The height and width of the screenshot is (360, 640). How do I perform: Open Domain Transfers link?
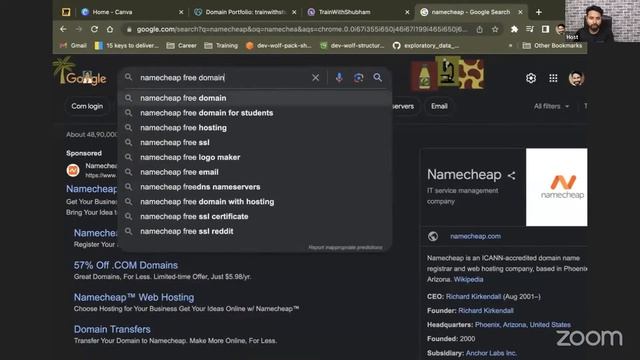tap(112, 329)
